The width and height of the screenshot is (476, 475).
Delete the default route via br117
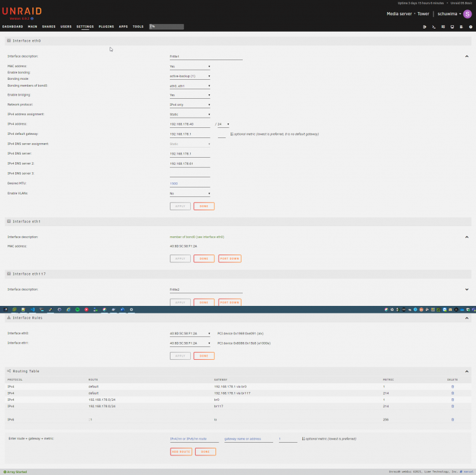[453, 393]
